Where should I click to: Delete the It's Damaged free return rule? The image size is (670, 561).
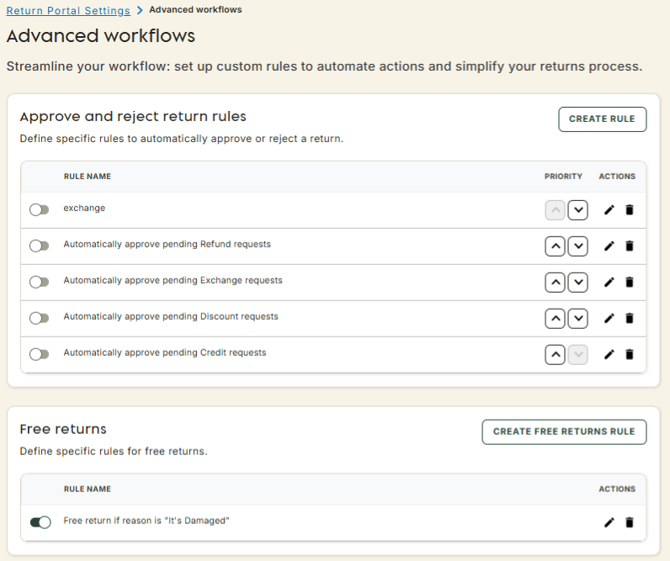click(x=629, y=522)
